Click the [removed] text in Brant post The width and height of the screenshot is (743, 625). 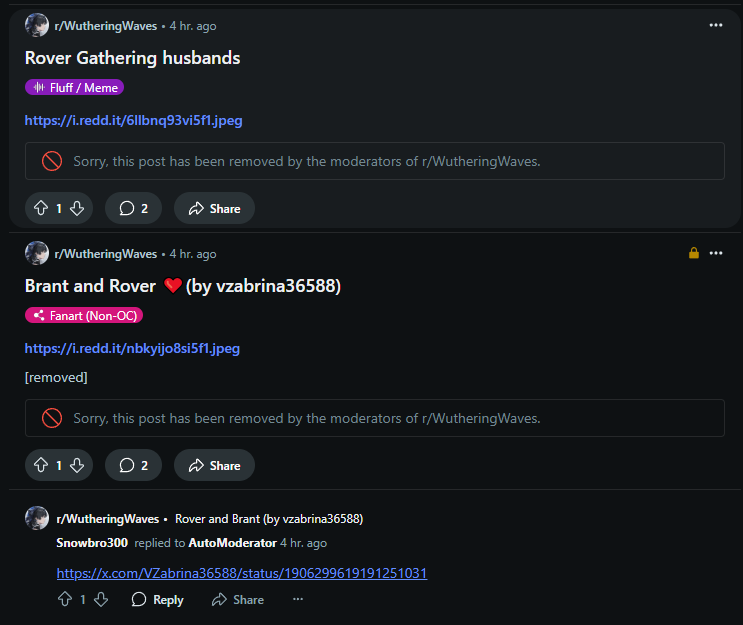(x=56, y=378)
